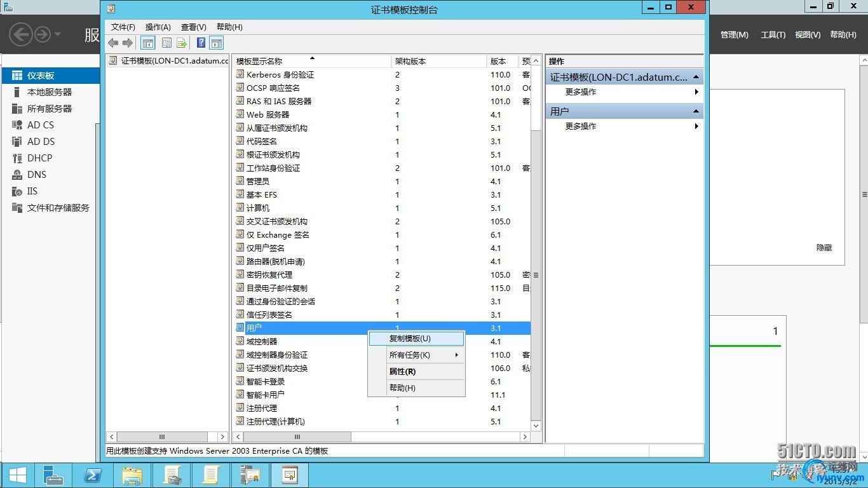
Task: Open the 所有任务(K) submenu
Action: (417, 355)
